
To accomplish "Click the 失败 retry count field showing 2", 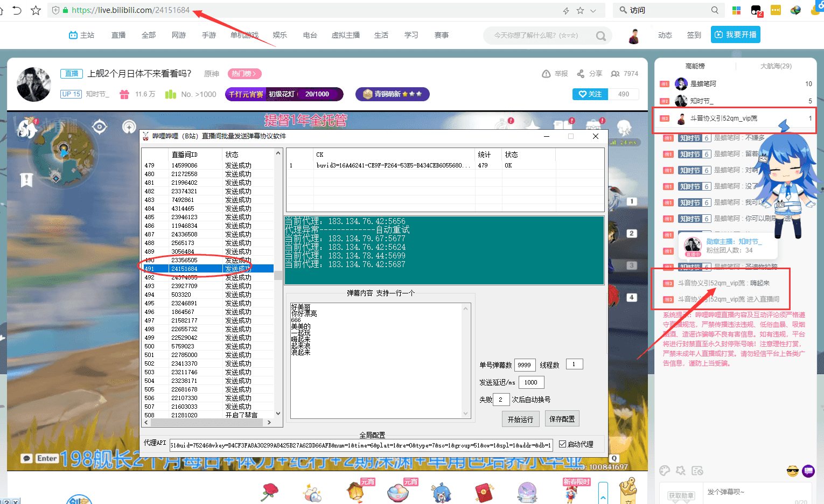I will 501,400.
